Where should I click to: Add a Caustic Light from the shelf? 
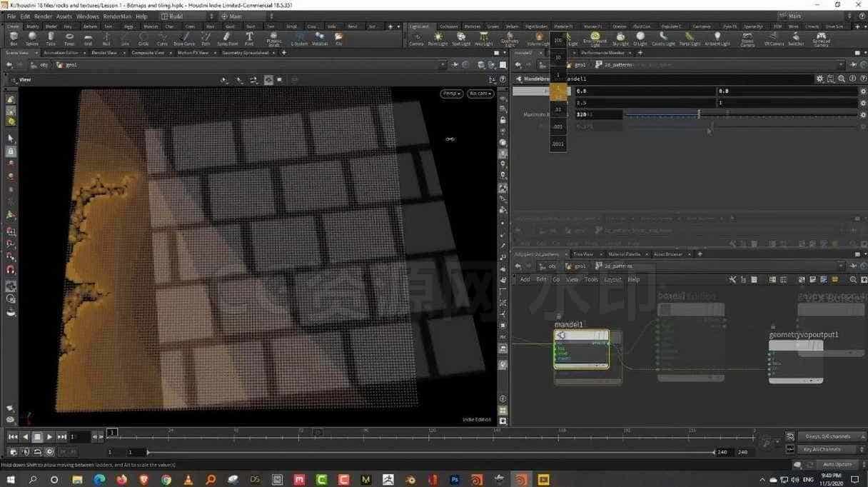pyautogui.click(x=663, y=38)
